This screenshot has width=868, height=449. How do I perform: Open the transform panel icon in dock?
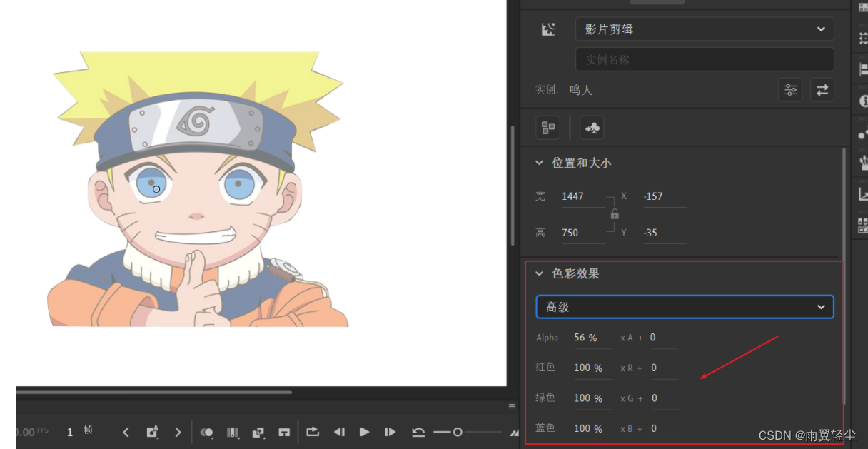pyautogui.click(x=862, y=38)
